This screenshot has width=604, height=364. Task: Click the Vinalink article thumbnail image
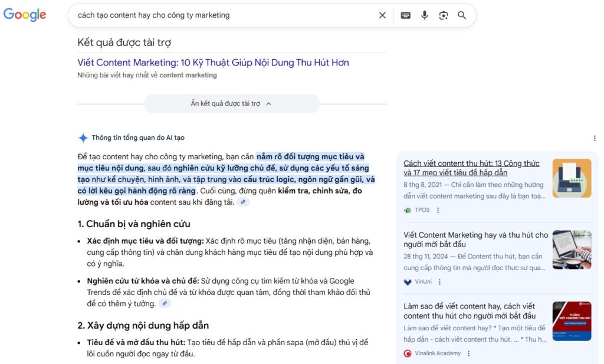572,320
